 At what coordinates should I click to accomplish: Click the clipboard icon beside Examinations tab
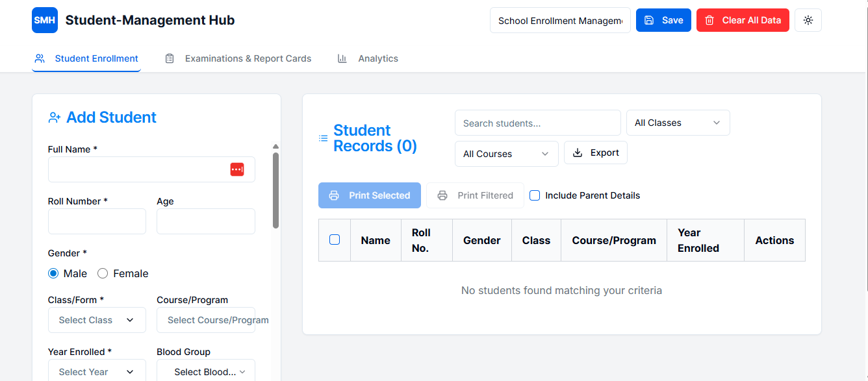pyautogui.click(x=170, y=58)
